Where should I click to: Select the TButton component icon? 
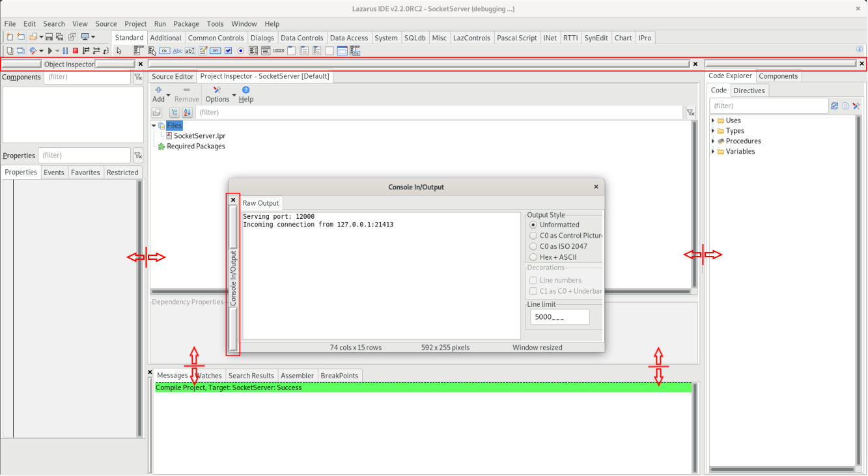pyautogui.click(x=164, y=51)
